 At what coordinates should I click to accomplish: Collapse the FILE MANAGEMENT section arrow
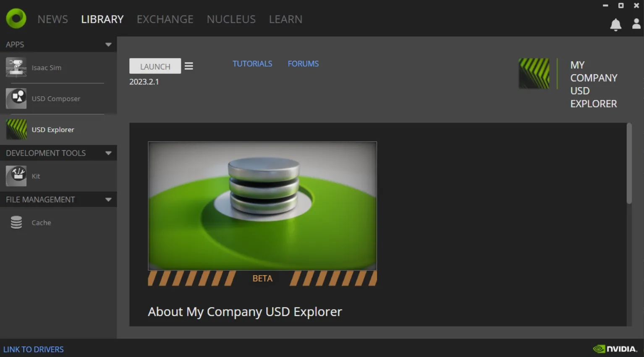[108, 200]
